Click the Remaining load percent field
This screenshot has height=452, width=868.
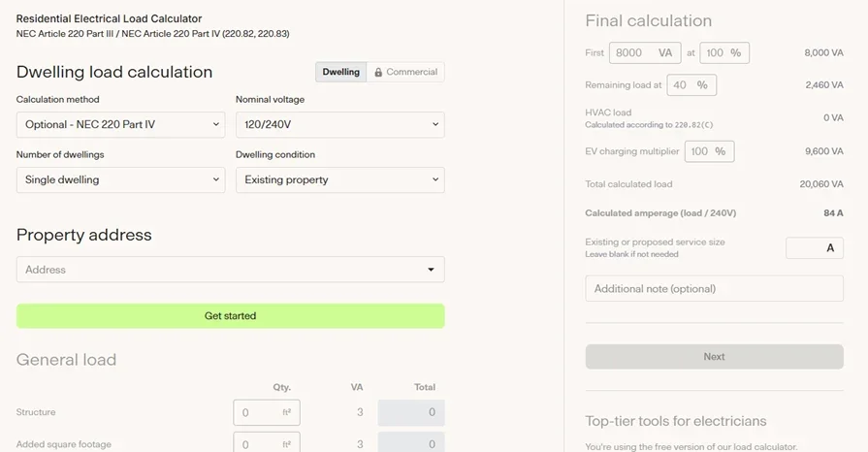point(690,85)
